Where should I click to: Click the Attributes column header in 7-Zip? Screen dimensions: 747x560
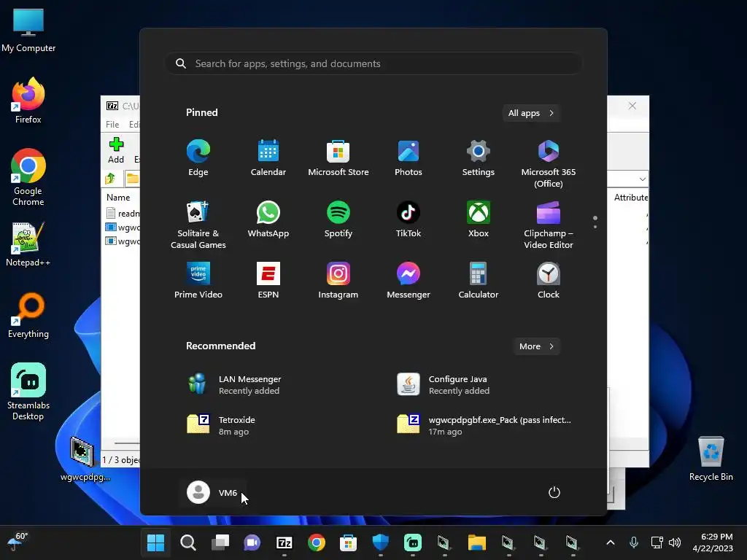point(630,197)
